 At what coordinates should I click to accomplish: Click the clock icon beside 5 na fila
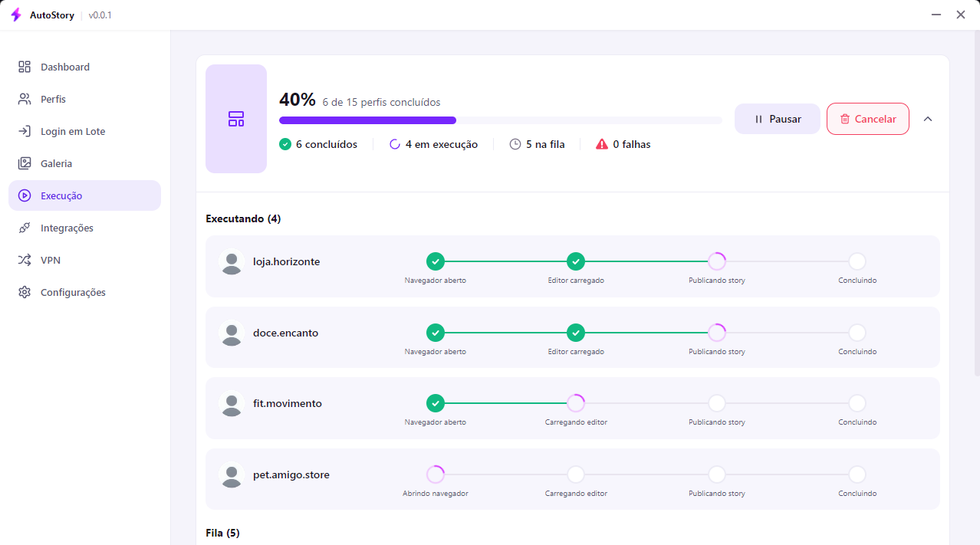(x=515, y=144)
